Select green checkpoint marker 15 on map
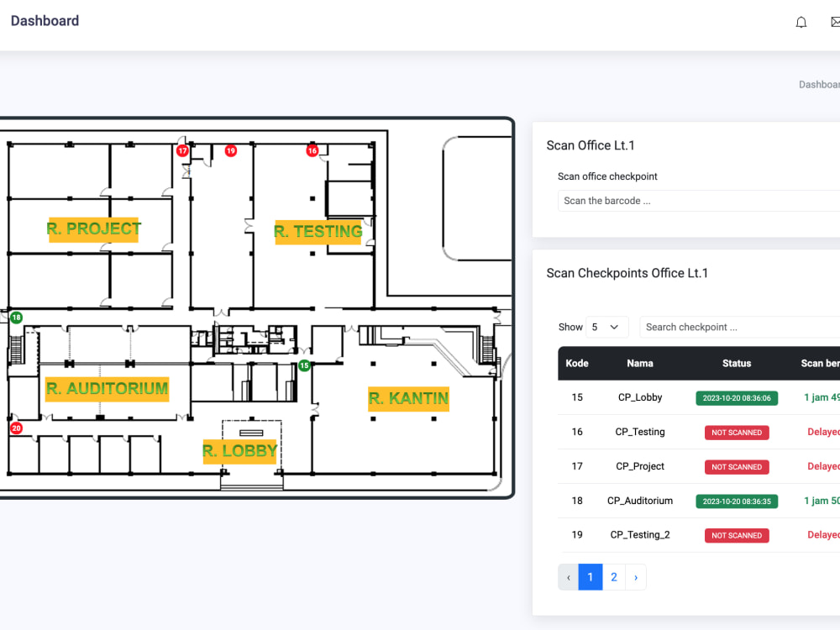 (x=304, y=366)
